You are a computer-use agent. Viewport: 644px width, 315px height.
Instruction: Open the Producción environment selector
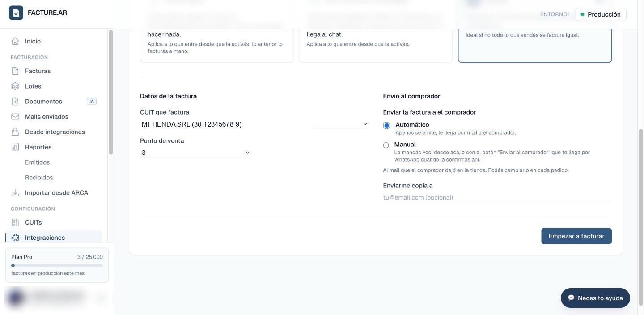click(601, 14)
